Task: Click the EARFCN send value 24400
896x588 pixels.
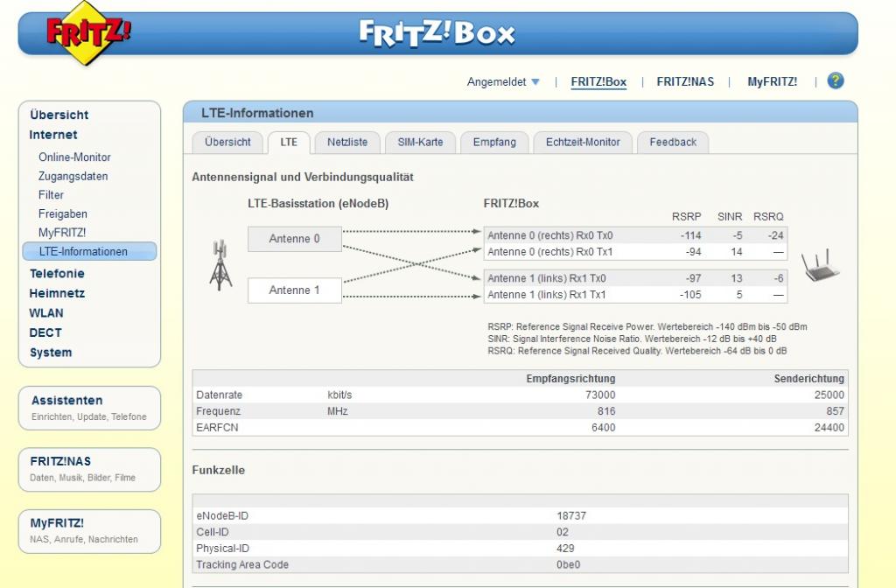Action: point(829,427)
